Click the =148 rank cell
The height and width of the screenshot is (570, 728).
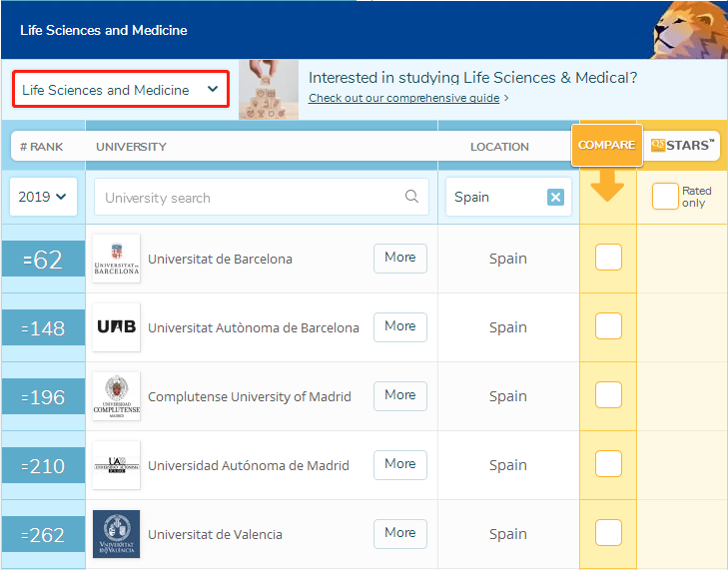pyautogui.click(x=43, y=327)
